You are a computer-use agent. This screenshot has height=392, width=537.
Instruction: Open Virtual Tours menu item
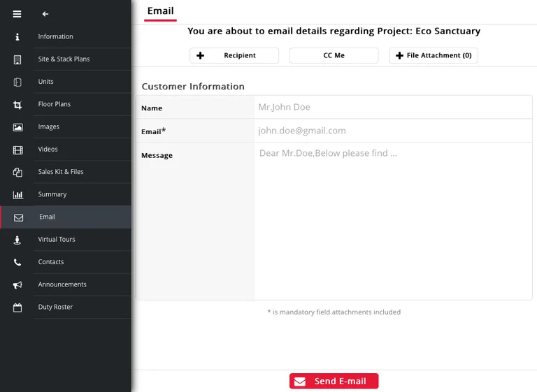pyautogui.click(x=57, y=240)
